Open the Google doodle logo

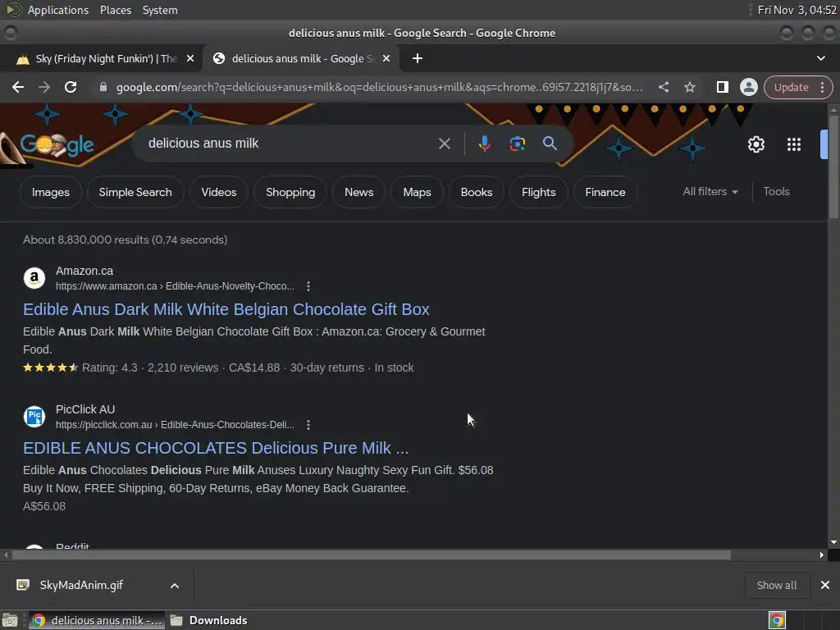(57, 144)
